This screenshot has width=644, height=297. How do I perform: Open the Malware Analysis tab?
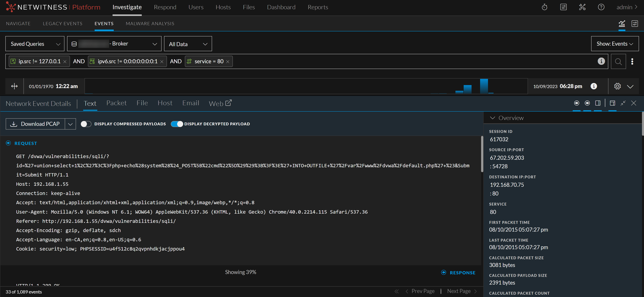[150, 23]
